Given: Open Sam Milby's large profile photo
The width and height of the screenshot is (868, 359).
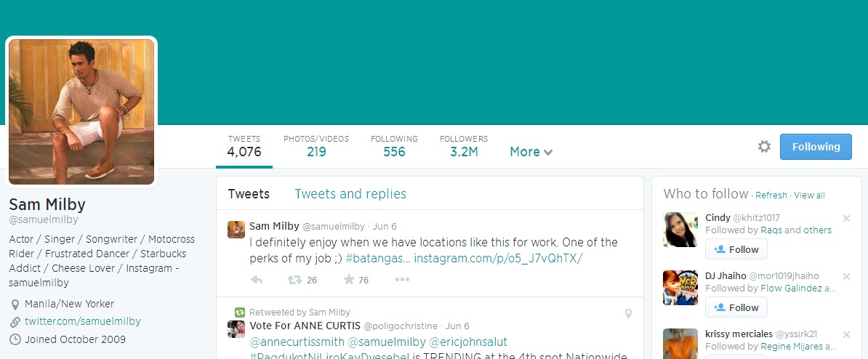Looking at the screenshot, I should click(81, 112).
